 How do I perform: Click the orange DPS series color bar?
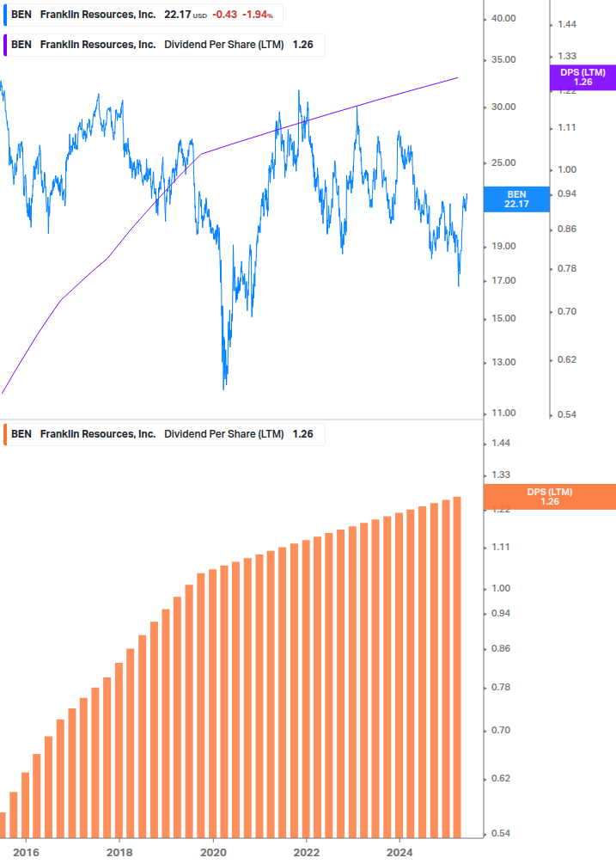5,434
